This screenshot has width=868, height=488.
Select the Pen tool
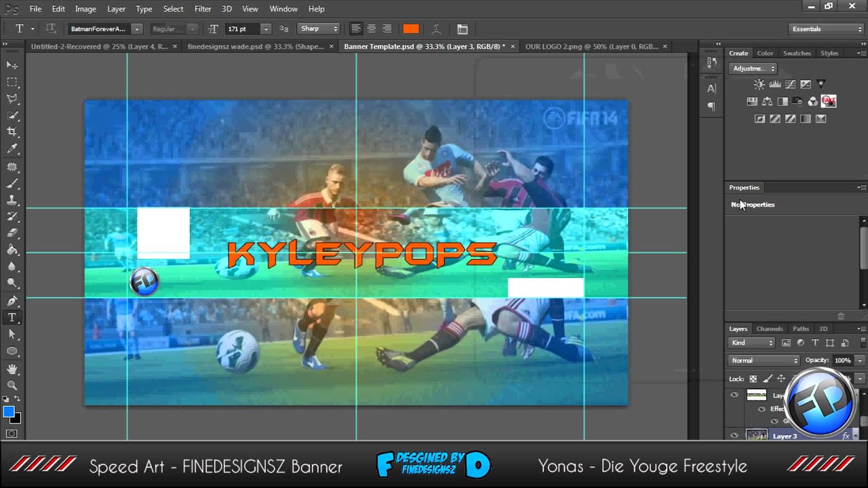[12, 300]
